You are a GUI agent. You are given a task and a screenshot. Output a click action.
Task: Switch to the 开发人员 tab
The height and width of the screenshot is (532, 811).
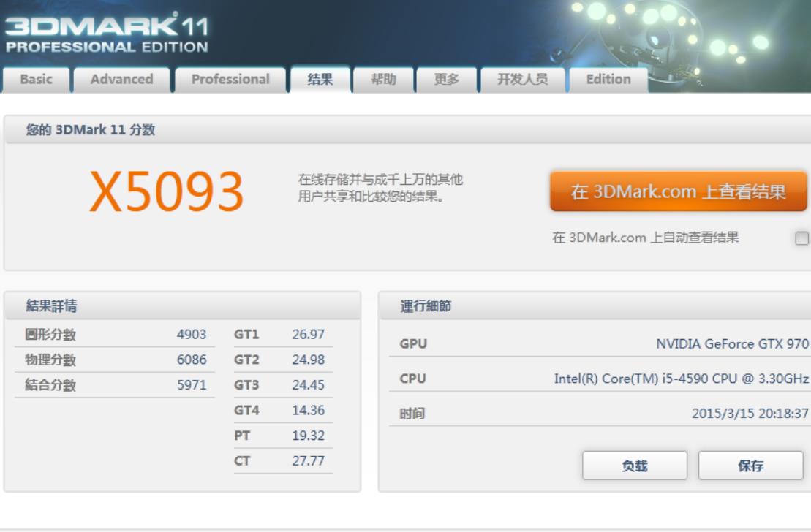coord(522,80)
